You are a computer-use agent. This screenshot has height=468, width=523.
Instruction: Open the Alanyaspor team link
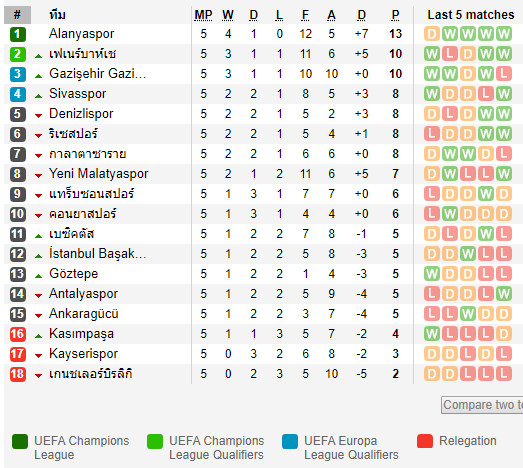81,34
